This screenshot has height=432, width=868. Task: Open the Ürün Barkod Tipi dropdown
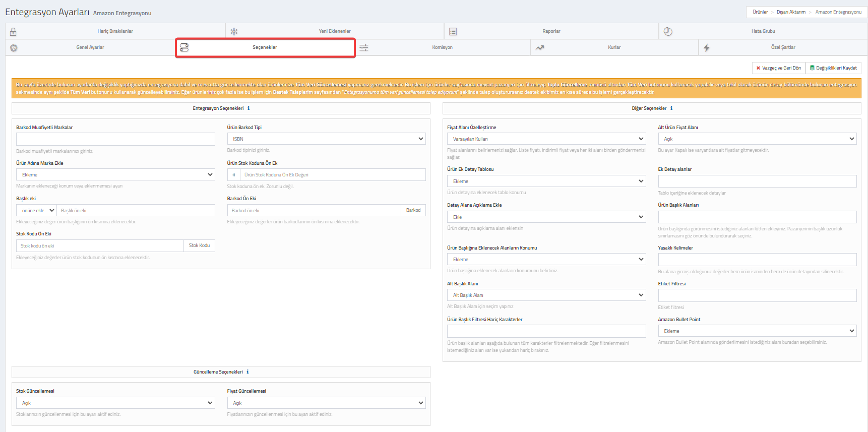coord(326,139)
